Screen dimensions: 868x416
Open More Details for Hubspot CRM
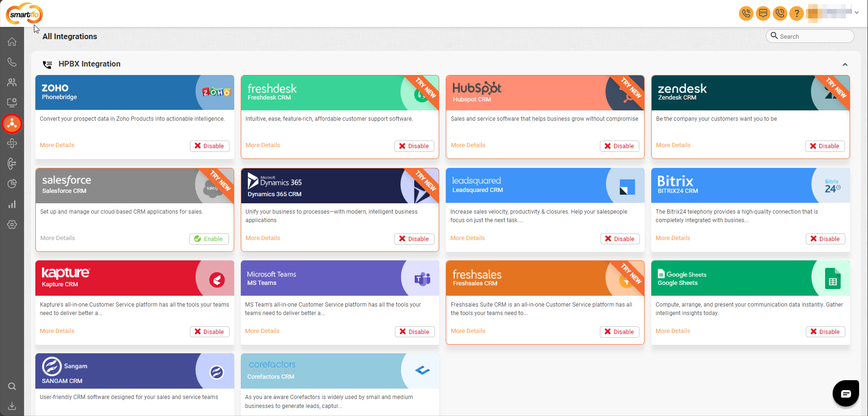(468, 145)
